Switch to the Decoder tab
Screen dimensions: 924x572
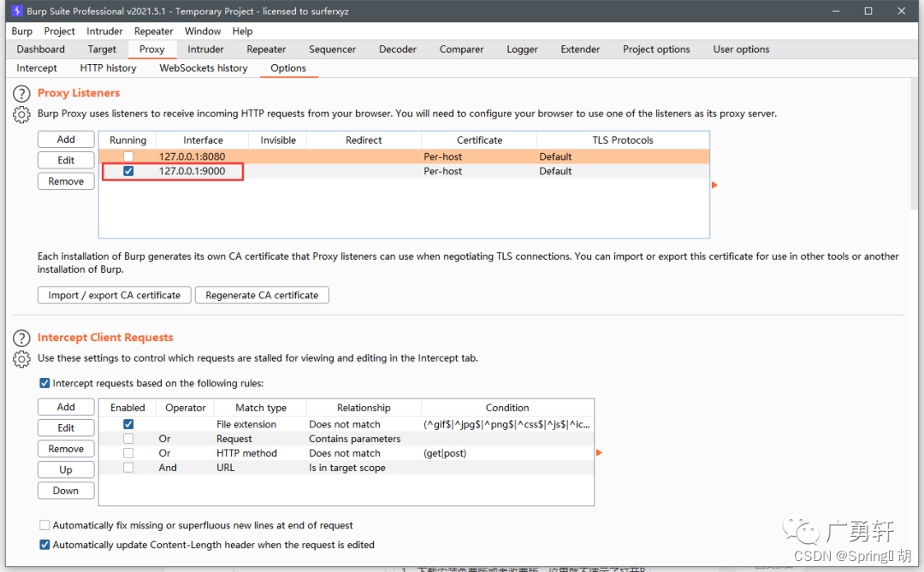click(x=398, y=50)
